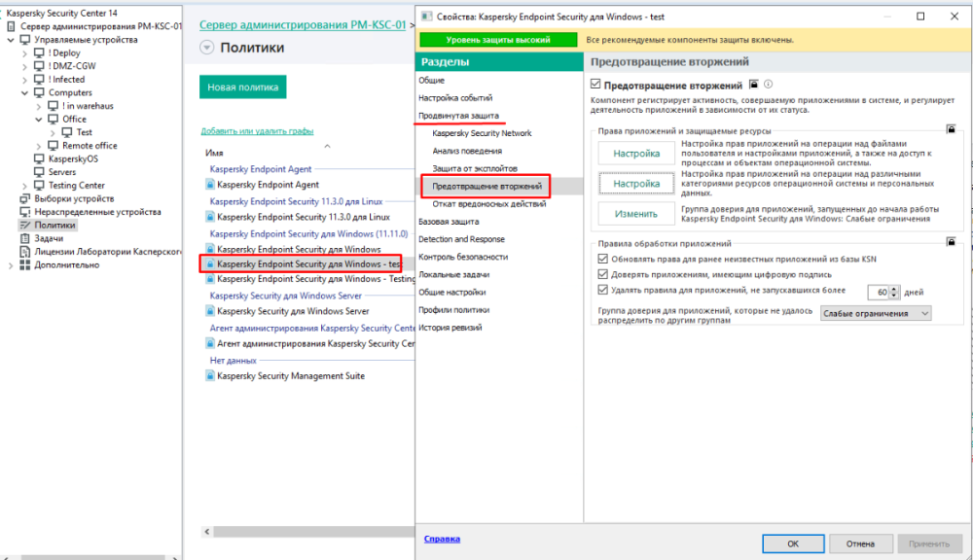This screenshot has height=560, width=973.
Task: Sort policies by the Имя column header
Action: [214, 153]
